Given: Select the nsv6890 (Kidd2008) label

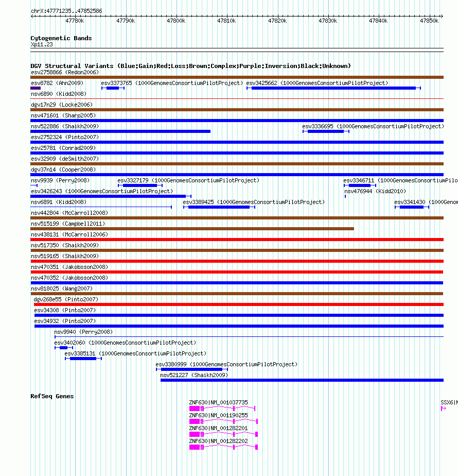Looking at the screenshot, I should (x=59, y=94).
